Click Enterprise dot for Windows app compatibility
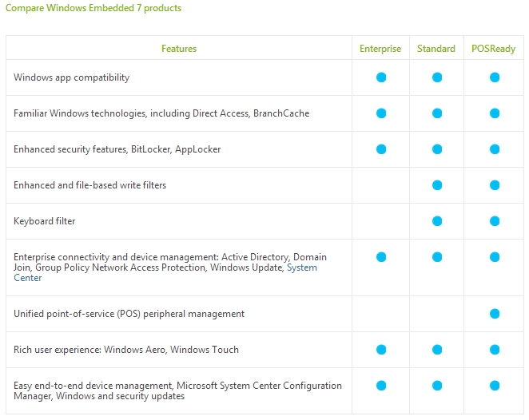529x420 pixels. 381,77
